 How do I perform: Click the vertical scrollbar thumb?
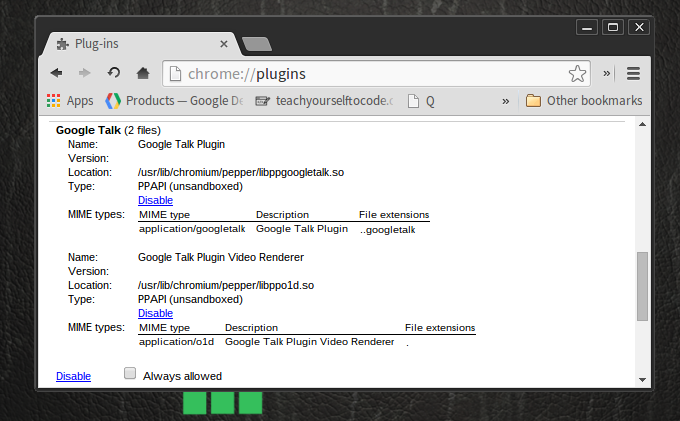pos(642,286)
